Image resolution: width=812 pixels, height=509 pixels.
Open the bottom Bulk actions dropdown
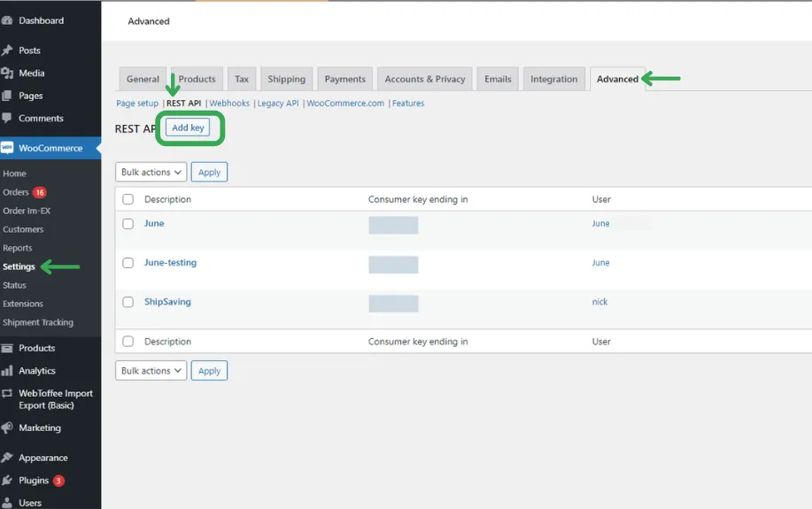[x=151, y=371]
